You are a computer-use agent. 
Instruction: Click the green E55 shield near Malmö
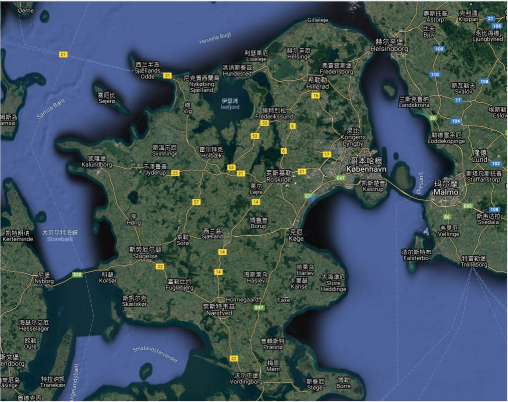click(x=467, y=206)
